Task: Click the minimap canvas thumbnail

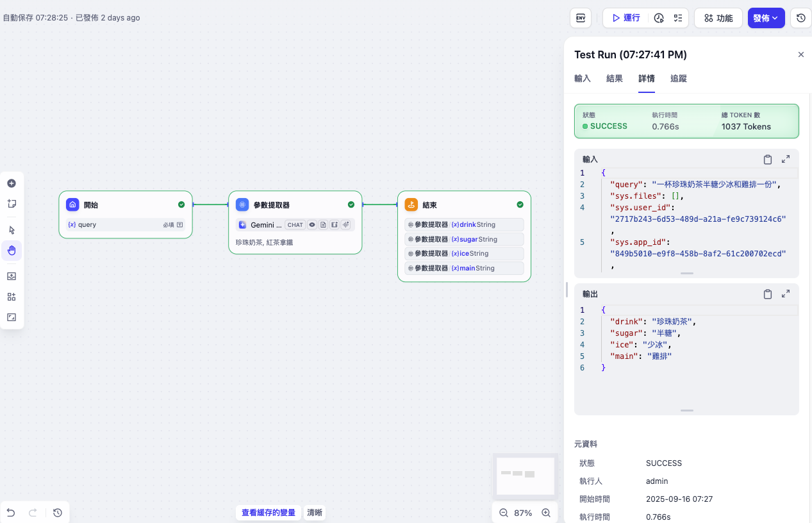Action: pyautogui.click(x=526, y=476)
